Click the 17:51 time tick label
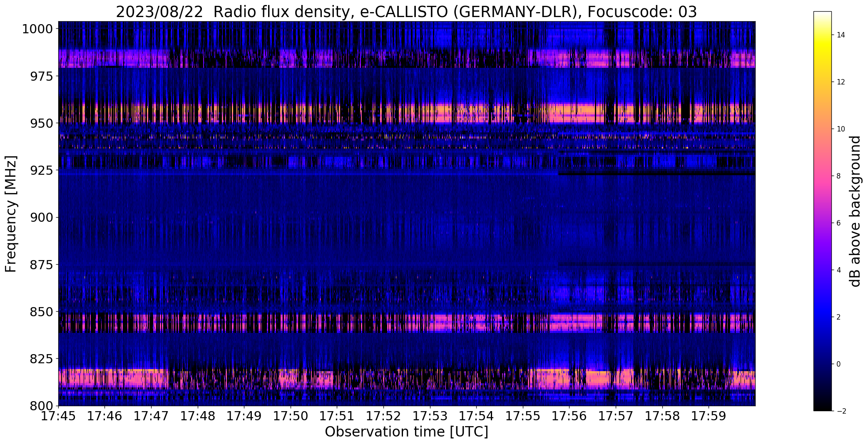868x444 pixels. [337, 416]
